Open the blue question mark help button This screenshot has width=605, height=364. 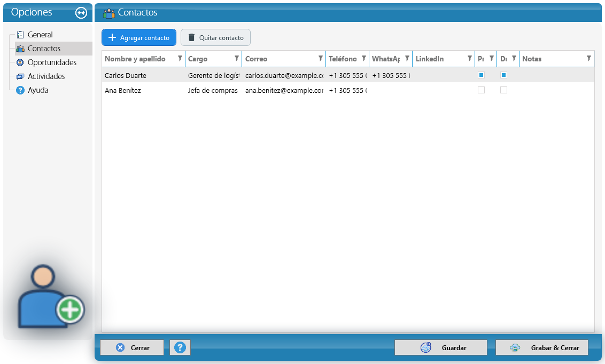[180, 347]
